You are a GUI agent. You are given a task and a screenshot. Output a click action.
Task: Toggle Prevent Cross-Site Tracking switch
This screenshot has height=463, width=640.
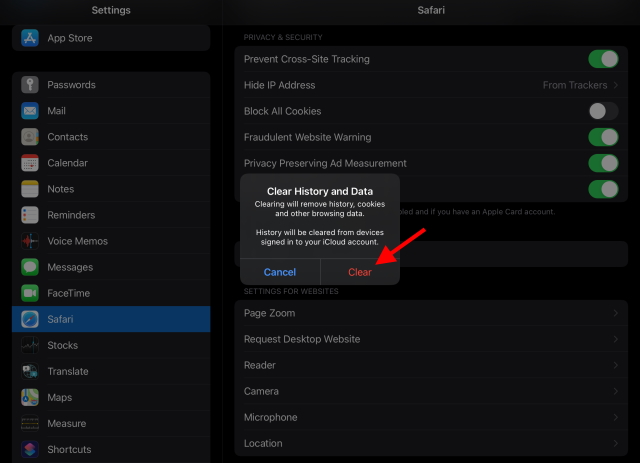[x=603, y=59]
